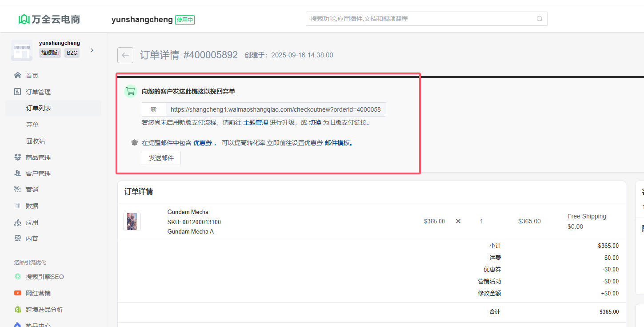Open 首页 from the sidebar

32,76
